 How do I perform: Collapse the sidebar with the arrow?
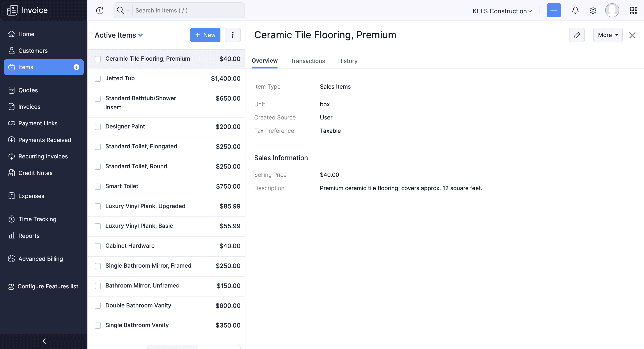tap(44, 341)
